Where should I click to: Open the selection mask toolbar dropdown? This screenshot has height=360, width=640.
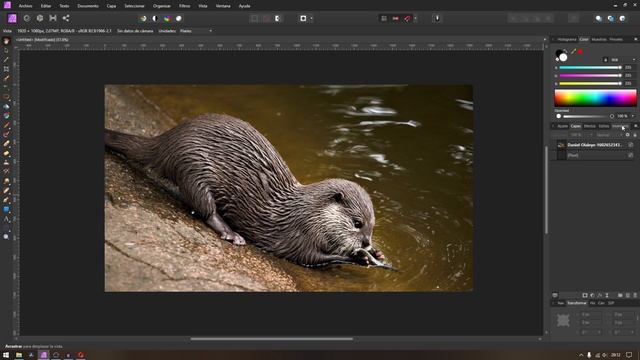[x=311, y=18]
